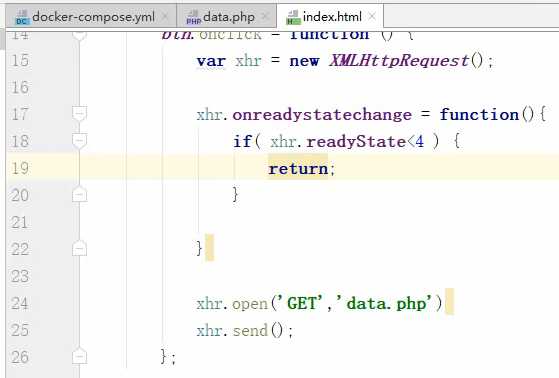
Task: Click the PHP file icon on data.php tab
Action: click(x=194, y=17)
